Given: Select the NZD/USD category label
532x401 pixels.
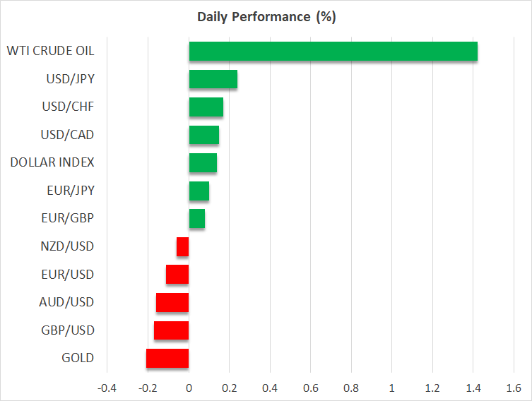Looking at the screenshot, I should (x=67, y=246).
